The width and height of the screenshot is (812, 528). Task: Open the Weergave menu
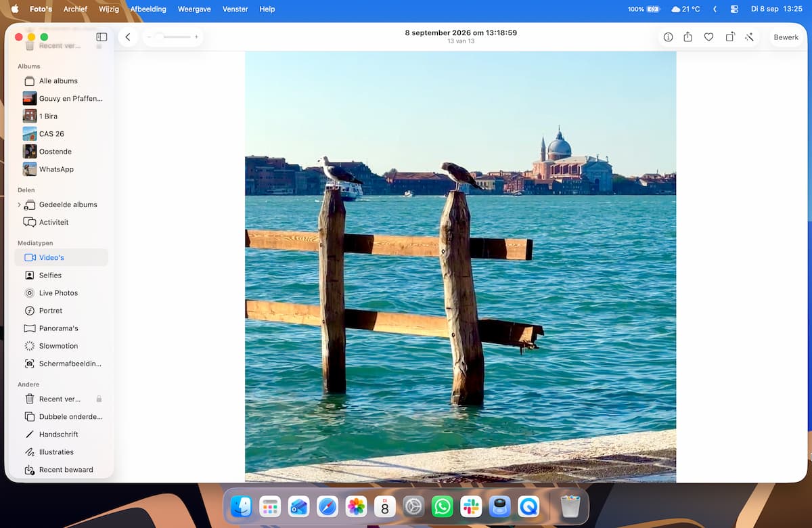pos(194,9)
